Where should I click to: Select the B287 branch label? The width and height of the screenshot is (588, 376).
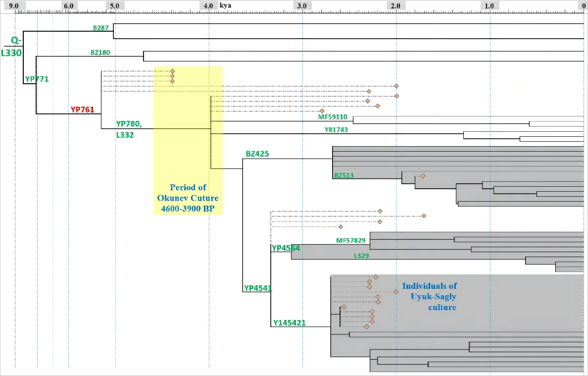[x=100, y=28]
